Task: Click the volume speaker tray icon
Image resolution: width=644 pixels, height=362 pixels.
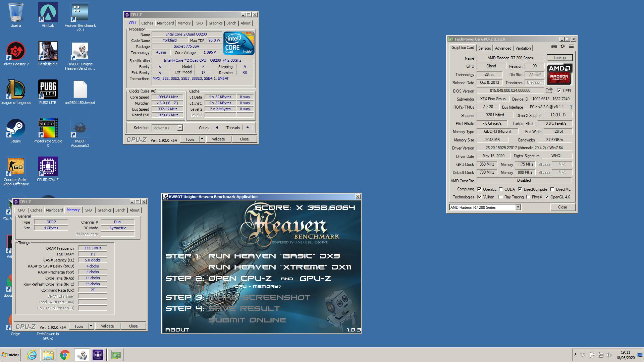Action: tap(609, 355)
